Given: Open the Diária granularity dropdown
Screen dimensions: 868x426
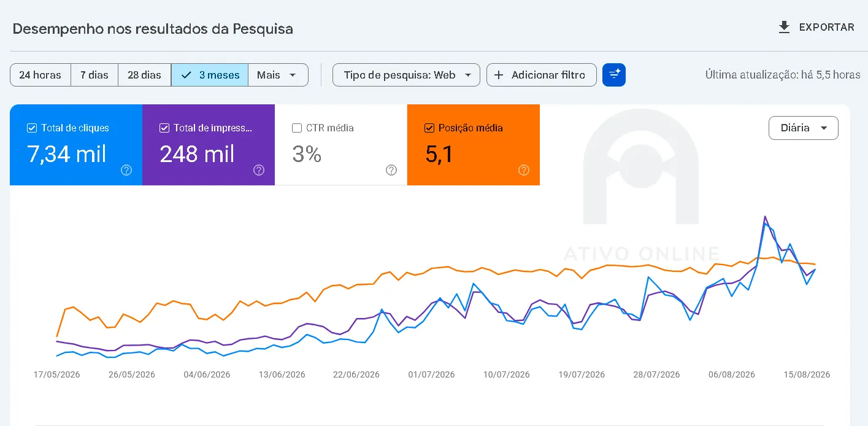Looking at the screenshot, I should (x=803, y=128).
